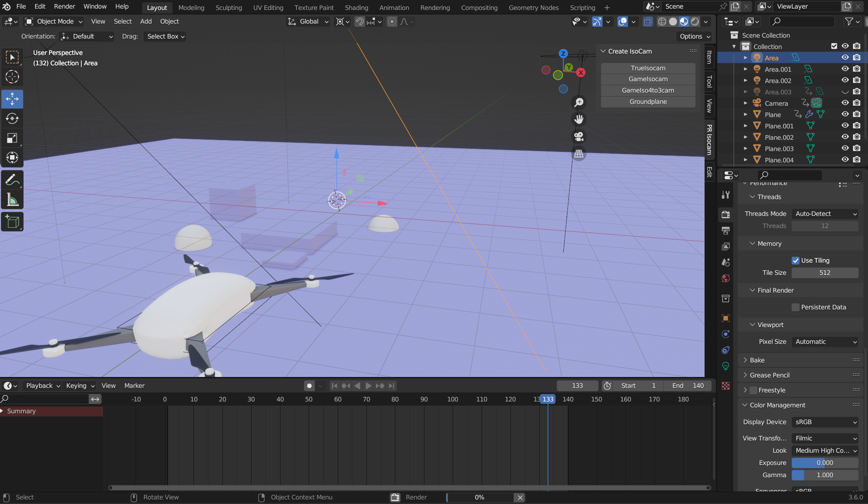Expand the Bake panel
The image size is (868, 504).
(757, 360)
